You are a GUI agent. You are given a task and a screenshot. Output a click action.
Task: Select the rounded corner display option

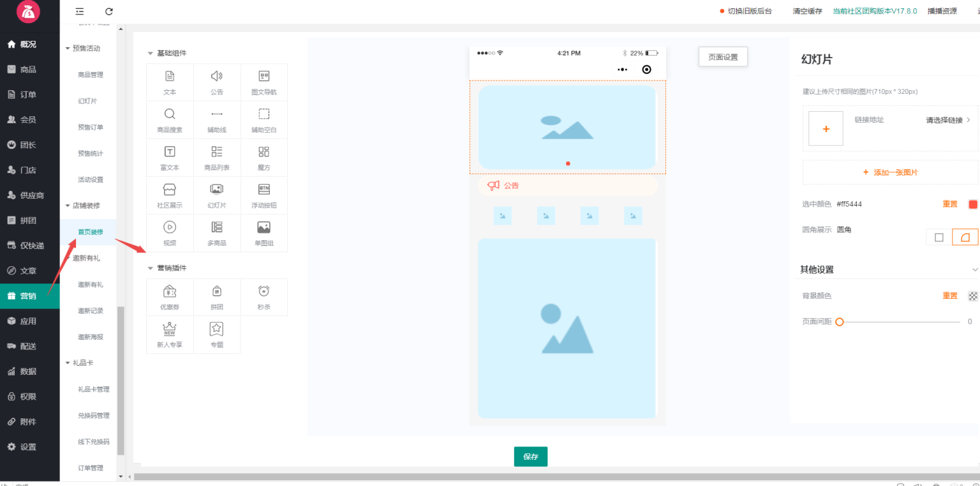[x=965, y=238]
